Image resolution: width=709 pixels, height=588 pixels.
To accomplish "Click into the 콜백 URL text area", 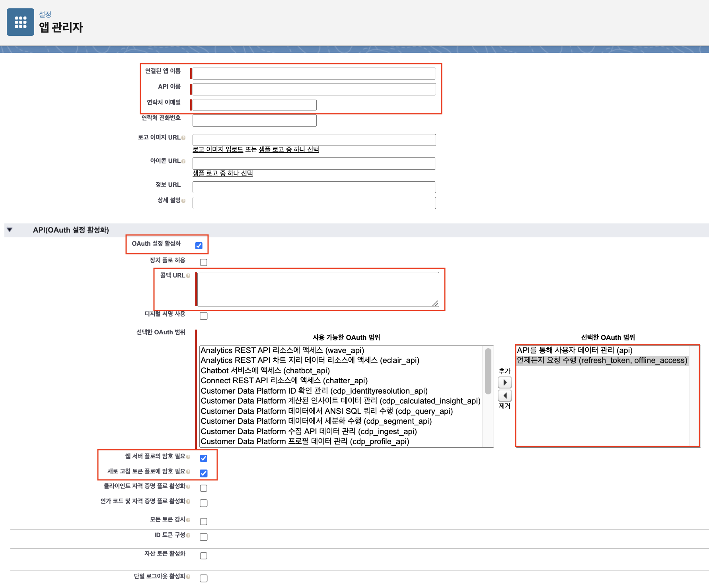I will (318, 289).
